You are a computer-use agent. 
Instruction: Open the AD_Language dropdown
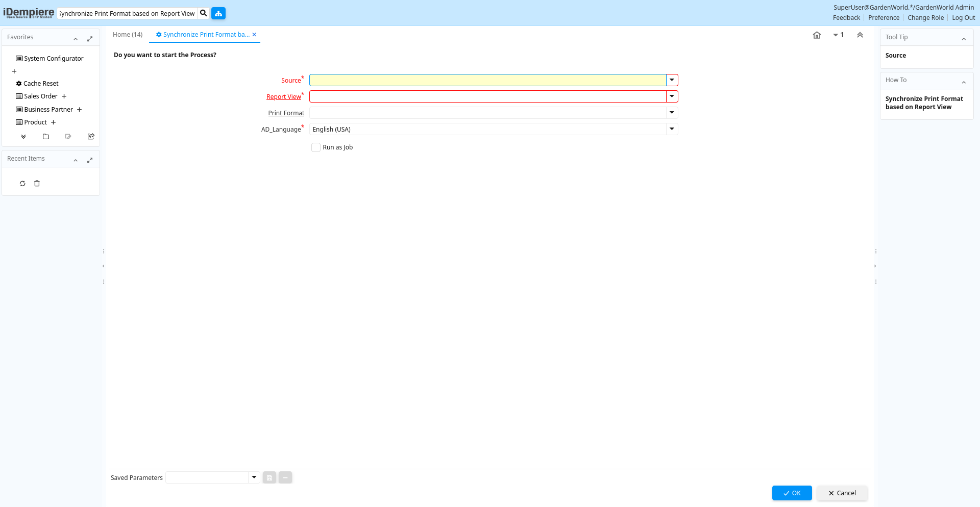coord(672,129)
